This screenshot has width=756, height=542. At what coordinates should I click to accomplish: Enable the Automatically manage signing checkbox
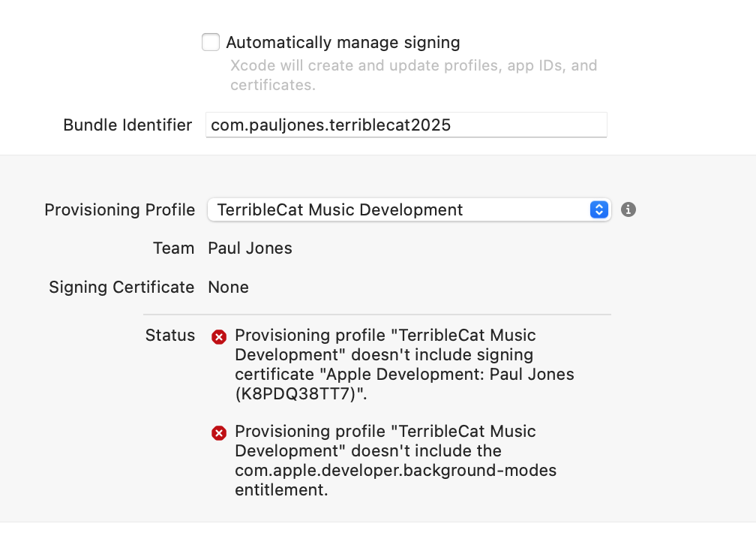(211, 42)
